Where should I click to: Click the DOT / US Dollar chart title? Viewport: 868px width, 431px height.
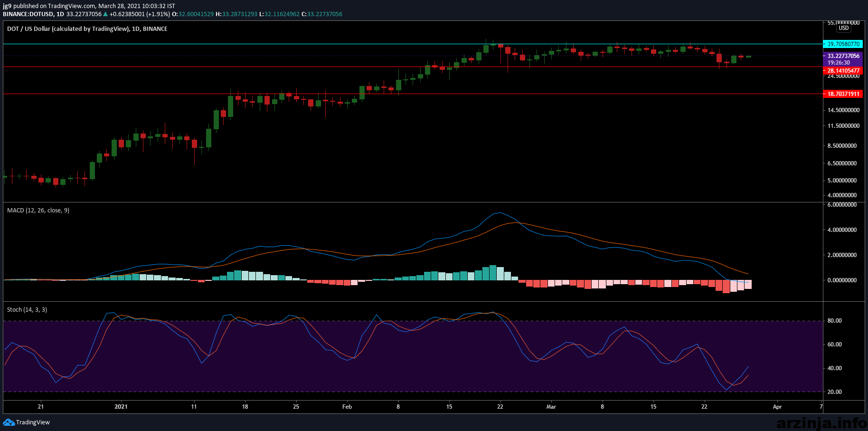[87, 29]
